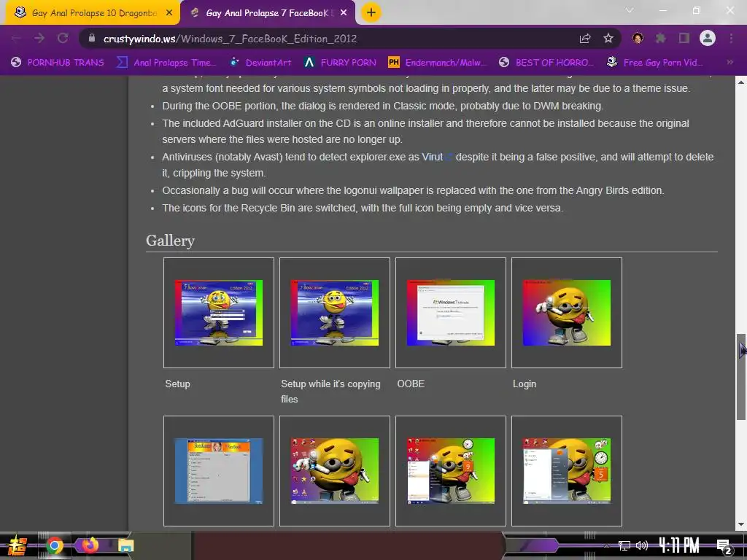Open the Start menu button
747x560 pixels.
click(18, 545)
